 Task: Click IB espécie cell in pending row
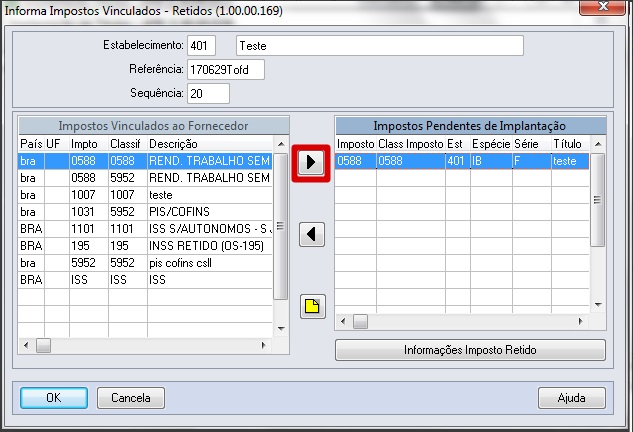coord(491,161)
